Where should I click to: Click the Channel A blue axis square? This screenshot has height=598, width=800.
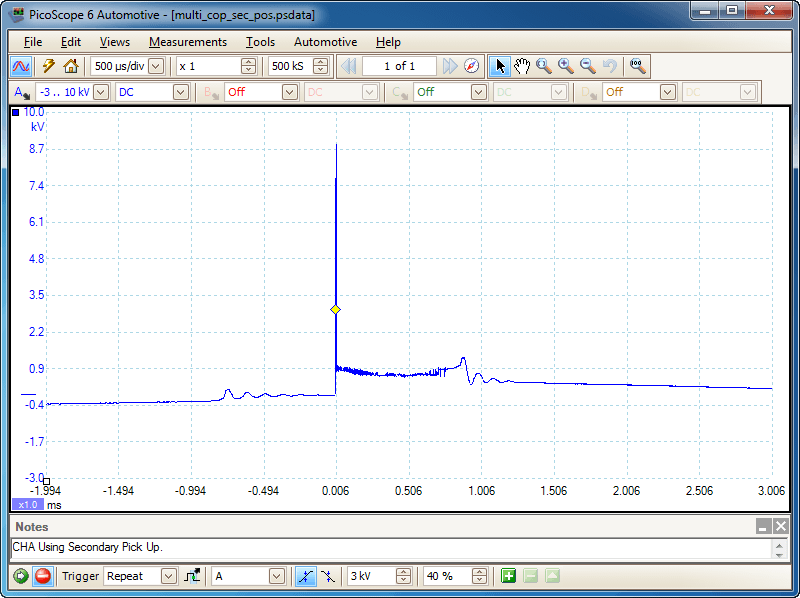pyautogui.click(x=15, y=112)
